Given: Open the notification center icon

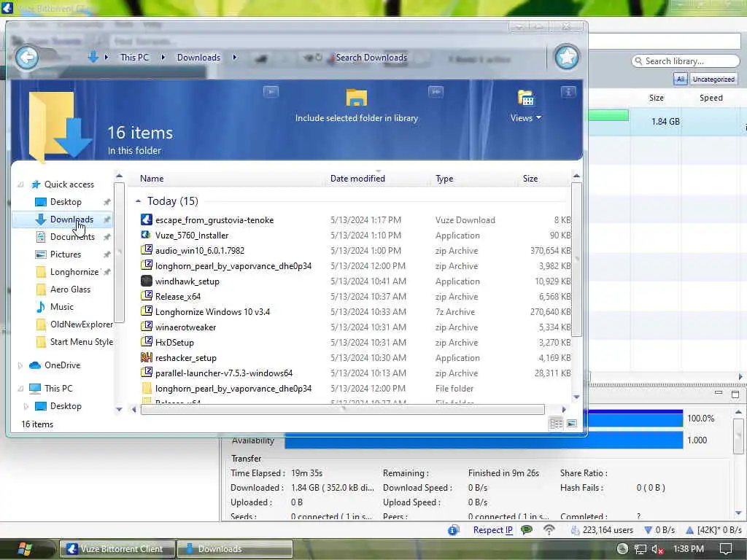Looking at the screenshot, I should tap(726, 549).
